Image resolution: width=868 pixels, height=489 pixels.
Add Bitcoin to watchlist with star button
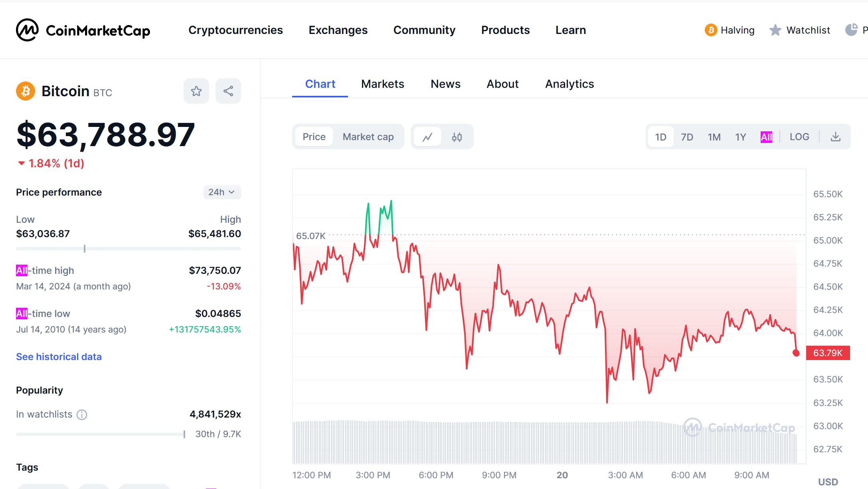[196, 91]
